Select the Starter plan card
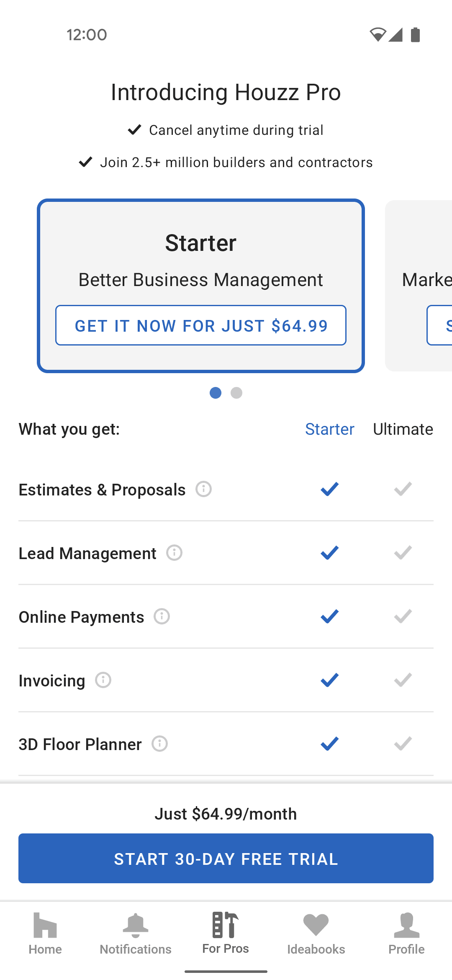Screen dimensions: 452x980 pyautogui.click(x=201, y=286)
